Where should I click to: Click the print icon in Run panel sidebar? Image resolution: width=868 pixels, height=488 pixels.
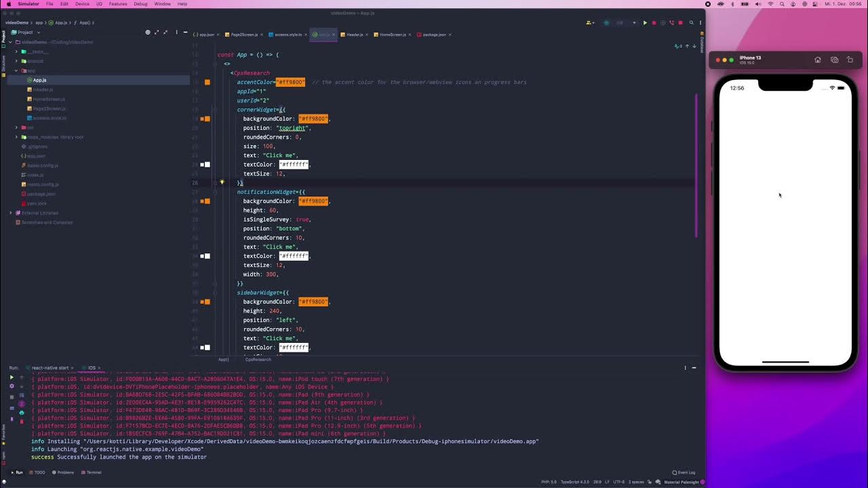(x=22, y=412)
